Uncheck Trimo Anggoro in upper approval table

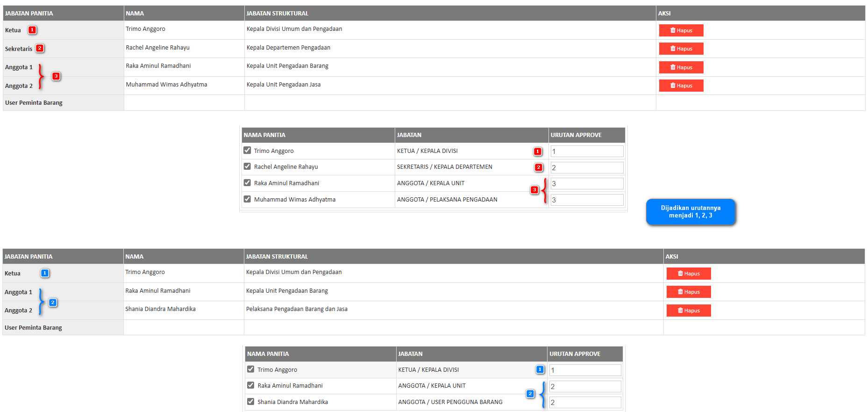[x=247, y=151]
